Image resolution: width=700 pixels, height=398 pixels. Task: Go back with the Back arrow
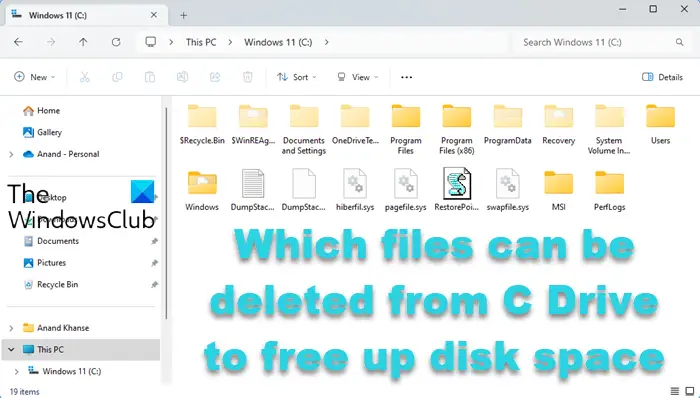pyautogui.click(x=18, y=42)
